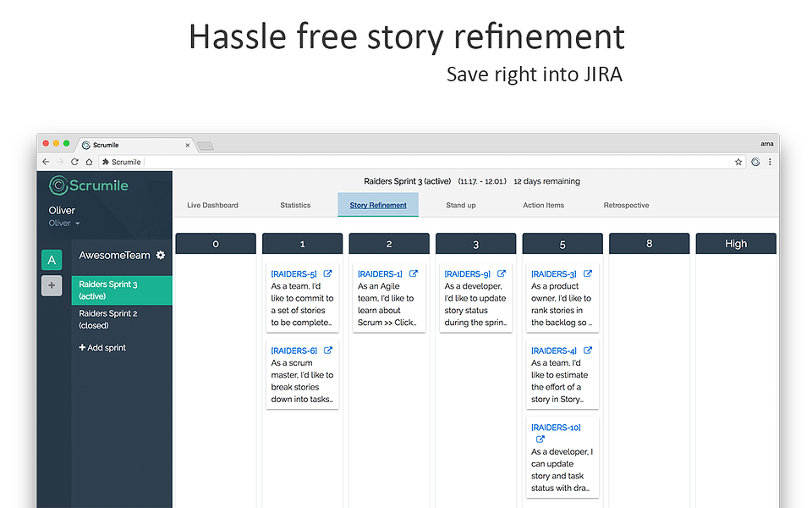Click the Scrumile logo in sidebar

tap(88, 185)
